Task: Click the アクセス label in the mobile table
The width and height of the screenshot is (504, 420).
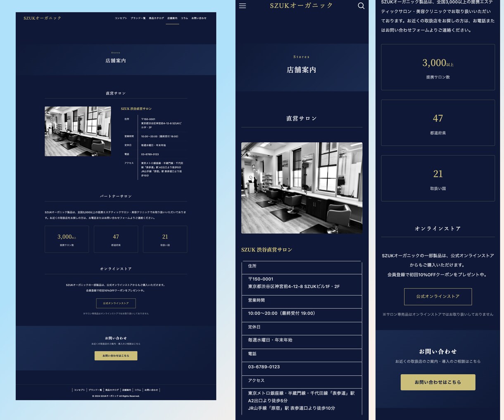Action: tap(256, 380)
